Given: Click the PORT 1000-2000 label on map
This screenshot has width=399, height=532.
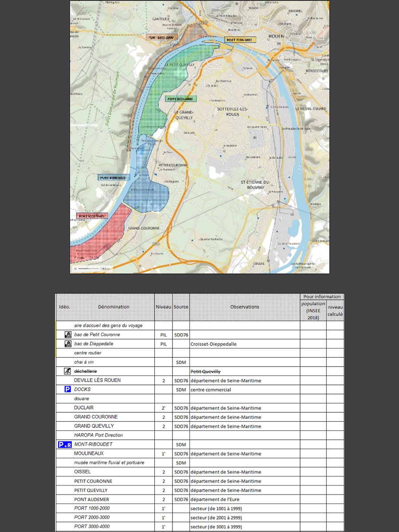Looking at the screenshot, I should (x=162, y=38).
